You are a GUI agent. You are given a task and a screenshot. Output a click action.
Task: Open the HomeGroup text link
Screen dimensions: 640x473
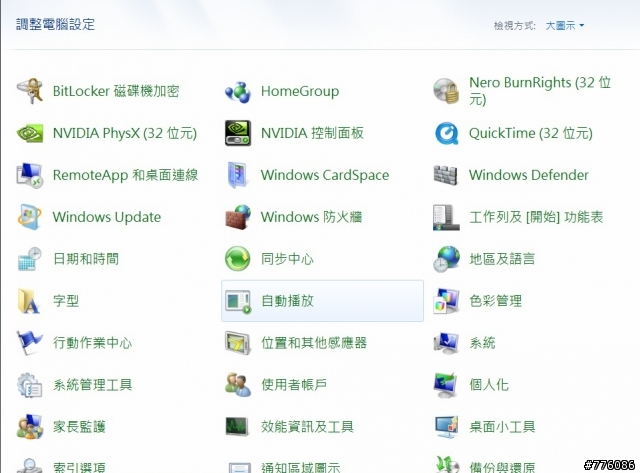pyautogui.click(x=300, y=91)
